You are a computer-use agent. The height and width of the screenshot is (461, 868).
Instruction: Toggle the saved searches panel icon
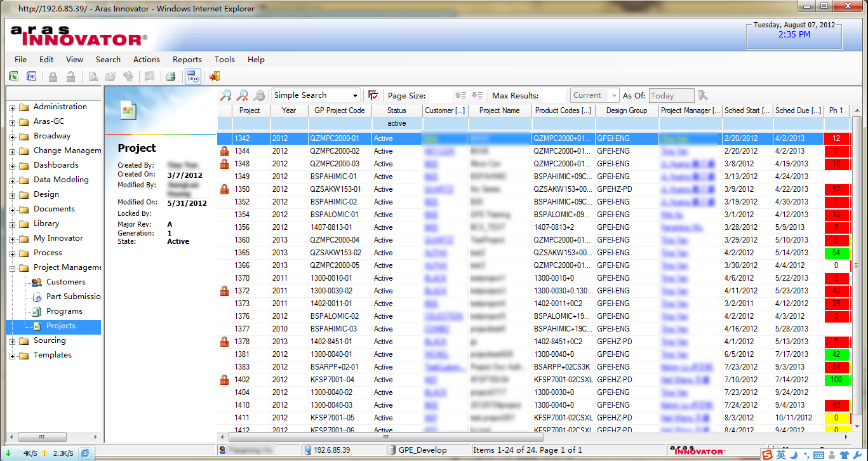pos(193,77)
